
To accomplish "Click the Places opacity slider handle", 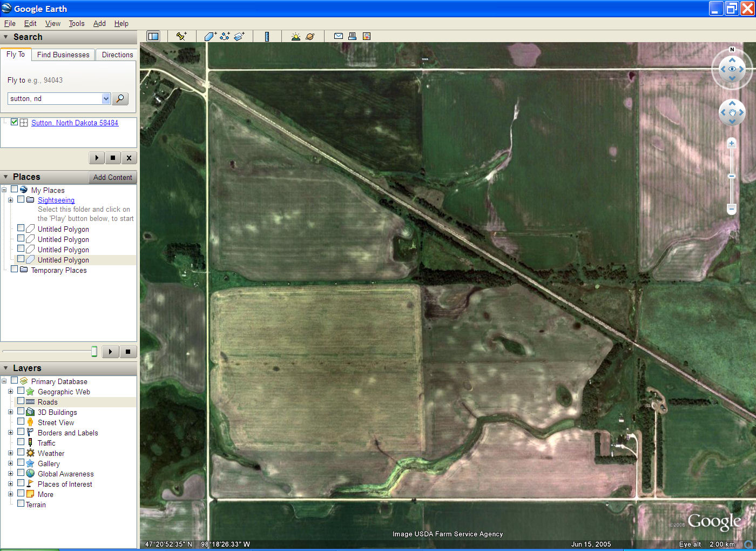I will [94, 352].
